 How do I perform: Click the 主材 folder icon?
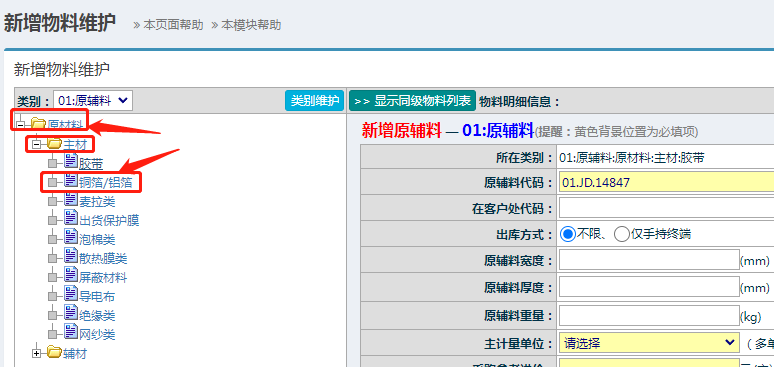[x=54, y=144]
